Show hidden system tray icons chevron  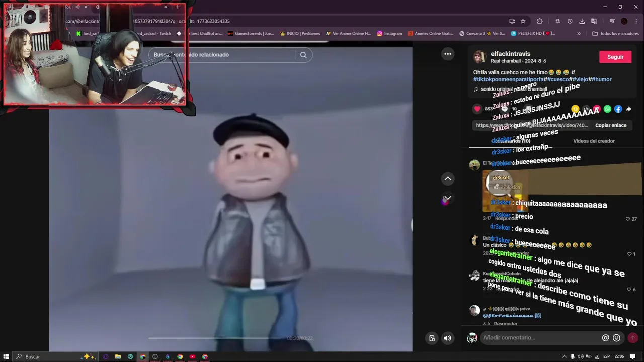click(x=564, y=356)
